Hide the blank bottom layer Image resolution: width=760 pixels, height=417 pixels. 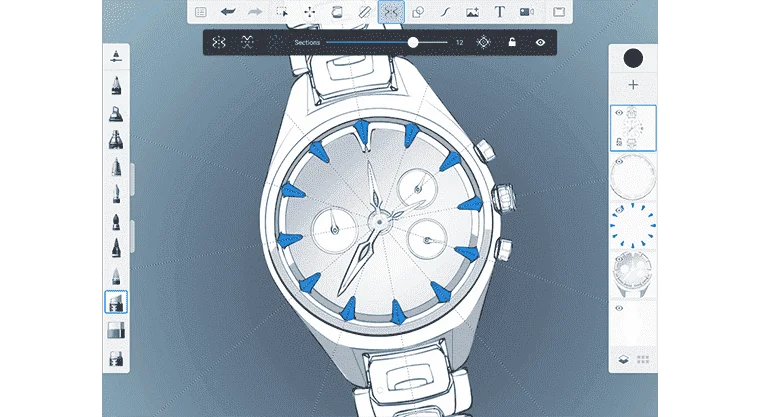619,308
